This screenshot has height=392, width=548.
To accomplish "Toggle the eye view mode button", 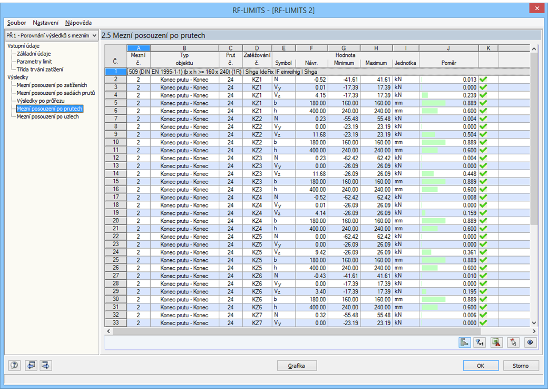I will (x=530, y=342).
